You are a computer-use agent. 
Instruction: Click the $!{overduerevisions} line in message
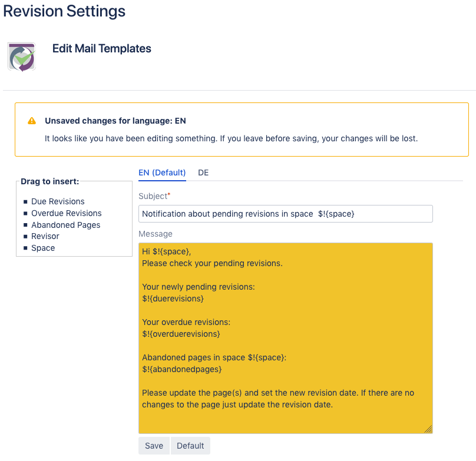(181, 334)
